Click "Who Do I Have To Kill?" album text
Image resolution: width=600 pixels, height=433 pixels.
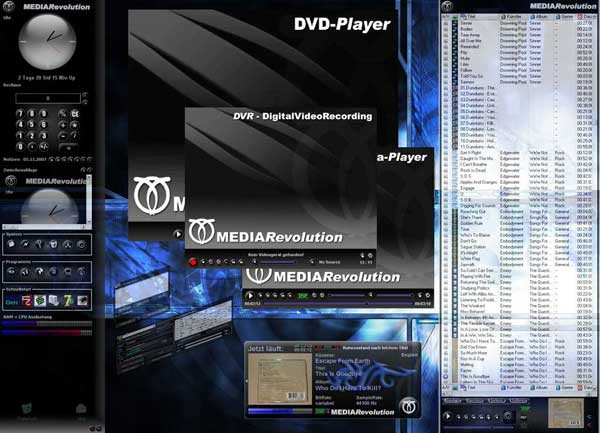[348, 388]
